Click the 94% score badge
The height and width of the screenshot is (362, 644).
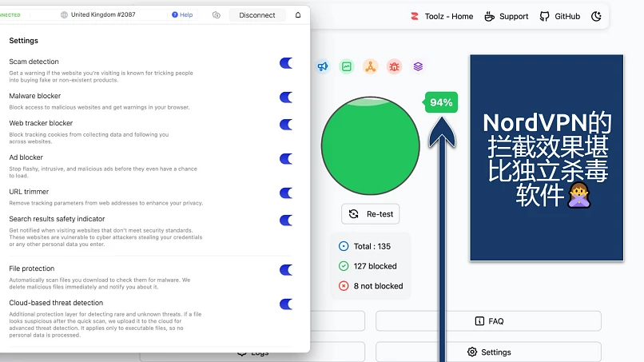pyautogui.click(x=441, y=102)
